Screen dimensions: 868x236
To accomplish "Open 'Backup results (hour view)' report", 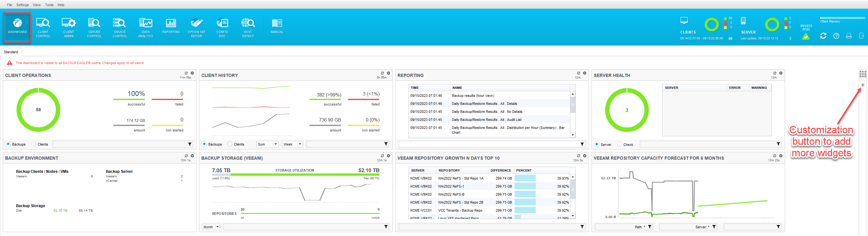I will (473, 96).
